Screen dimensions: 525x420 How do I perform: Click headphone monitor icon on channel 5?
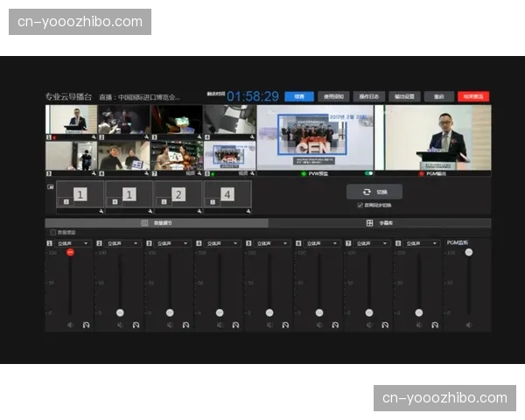pyautogui.click(x=285, y=325)
